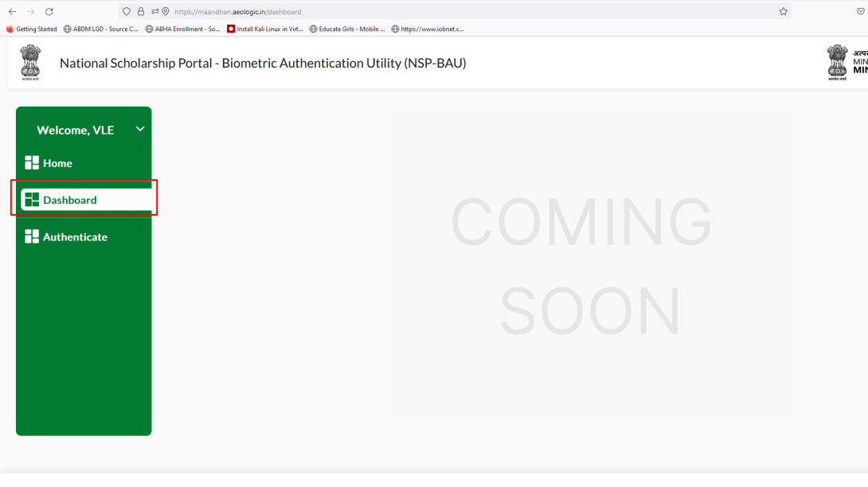The image size is (868, 487).
Task: Bookmark this page with star icon
Action: [x=784, y=12]
